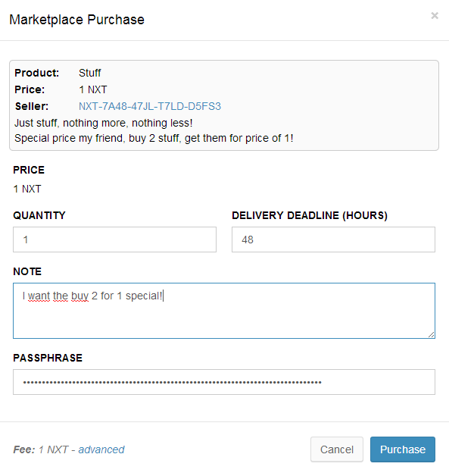
Task: Select the product name Stuff
Action: click(x=90, y=73)
